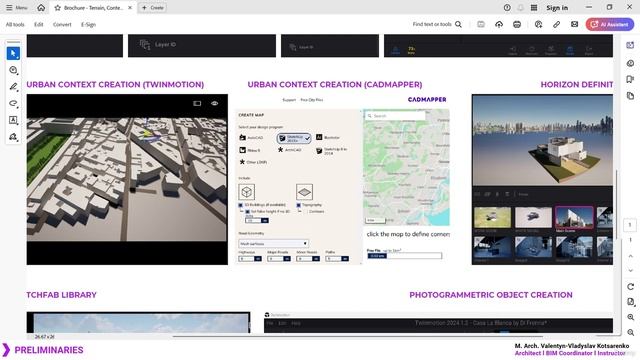Zoom out with the minus magnifier
The height and width of the screenshot is (360, 640).
(x=631, y=332)
